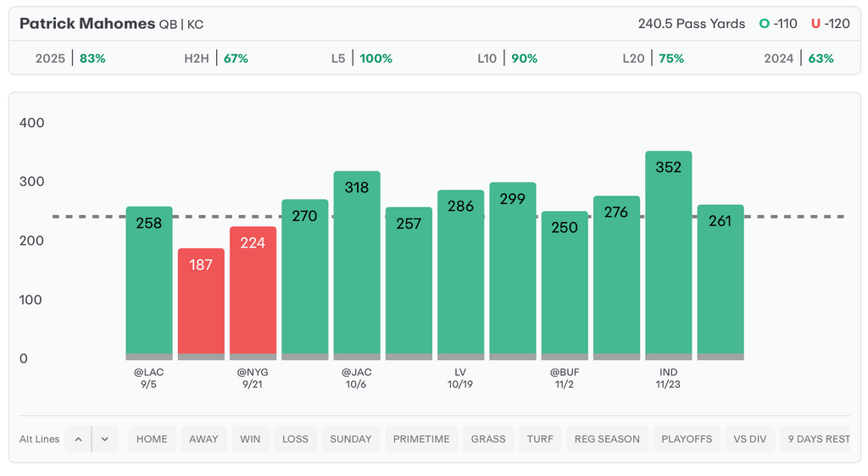Viewport: 868px width, 476px height.
Task: Enable the WIN filter chip
Action: coord(250,439)
